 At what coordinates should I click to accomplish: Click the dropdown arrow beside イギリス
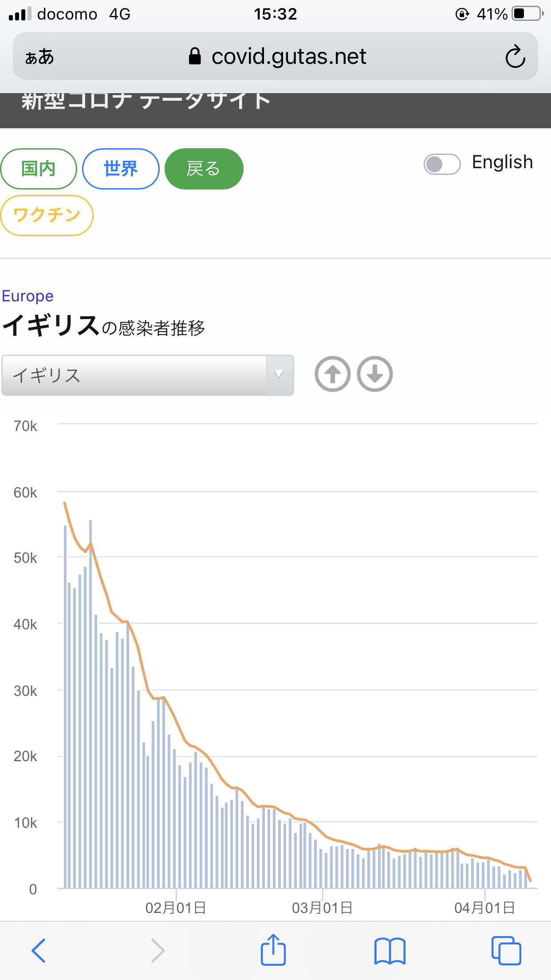[279, 375]
